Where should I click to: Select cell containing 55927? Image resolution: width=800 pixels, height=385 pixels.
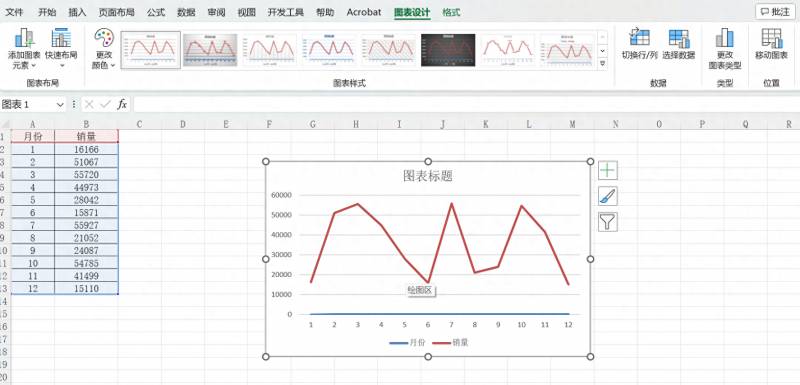pos(86,225)
